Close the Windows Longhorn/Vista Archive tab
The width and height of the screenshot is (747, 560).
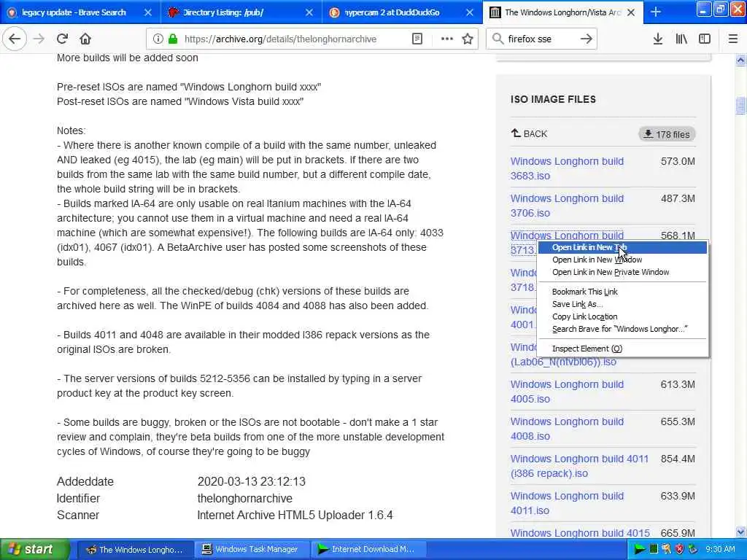[x=631, y=12]
